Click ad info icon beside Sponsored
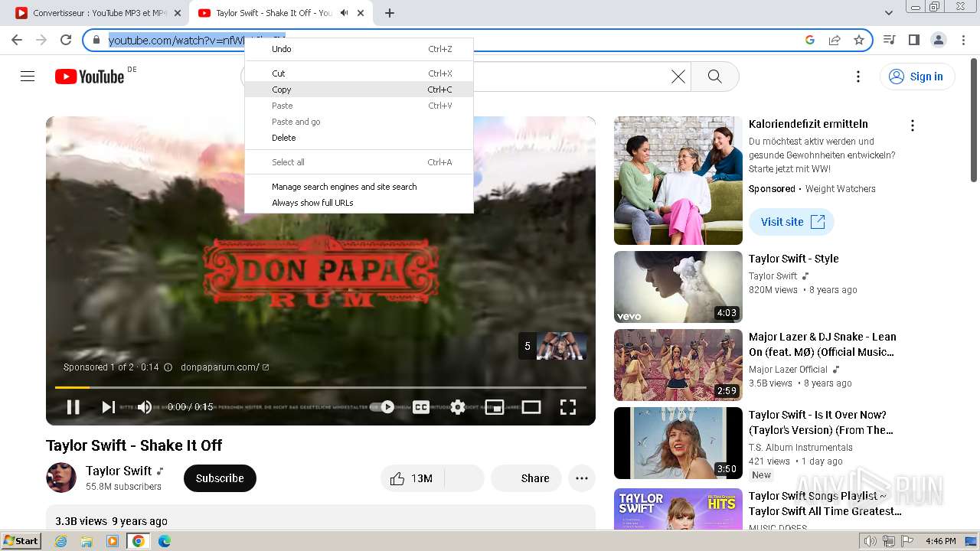 point(168,367)
